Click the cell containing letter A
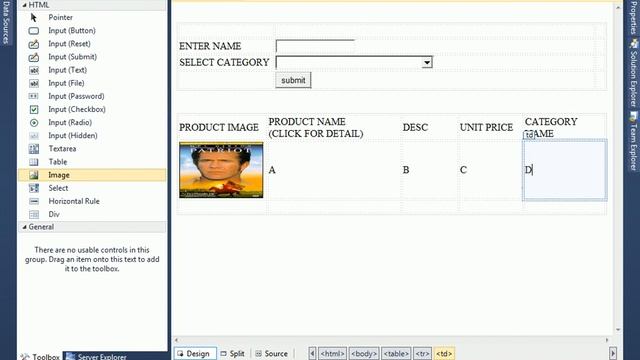640x360 pixels. (x=334, y=170)
